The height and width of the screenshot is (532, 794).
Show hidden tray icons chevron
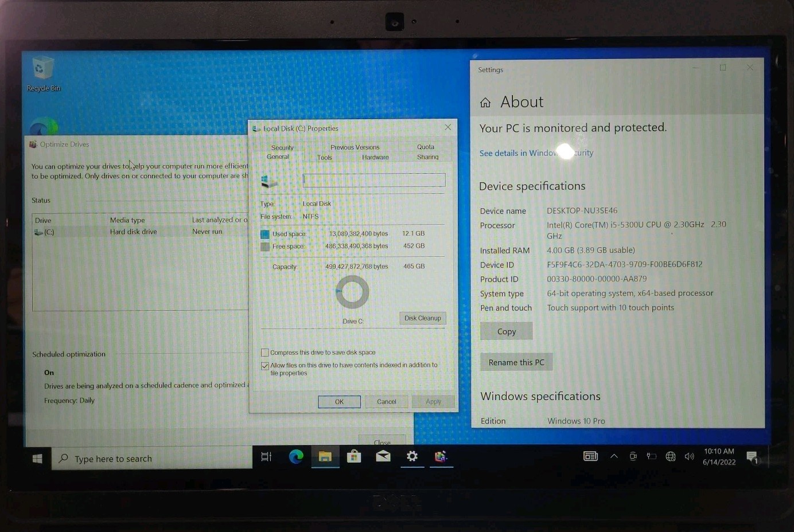click(x=614, y=456)
